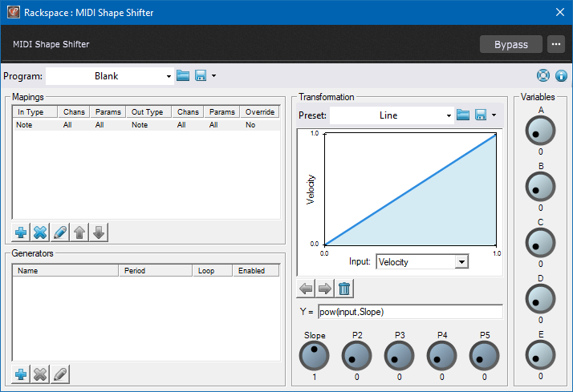
Task: Adjust Variable E knob
Action: [540, 355]
